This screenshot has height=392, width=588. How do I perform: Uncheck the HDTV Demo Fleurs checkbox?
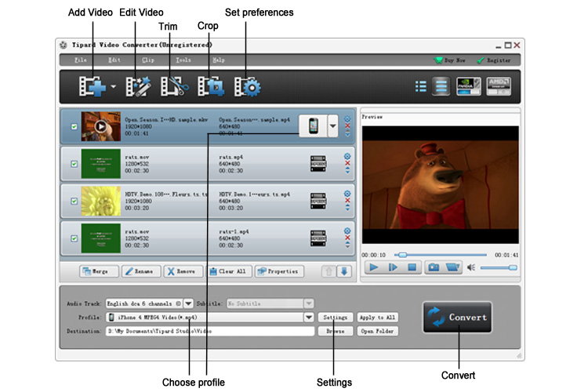(74, 201)
